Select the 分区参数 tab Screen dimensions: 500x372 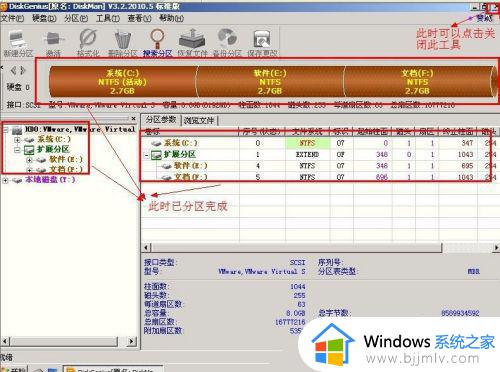(x=161, y=120)
